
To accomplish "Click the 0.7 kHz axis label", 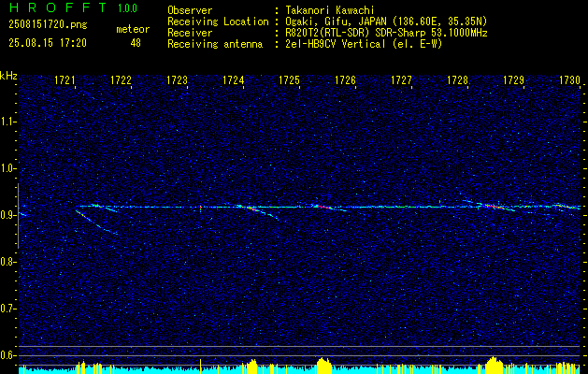I will [x=7, y=309].
